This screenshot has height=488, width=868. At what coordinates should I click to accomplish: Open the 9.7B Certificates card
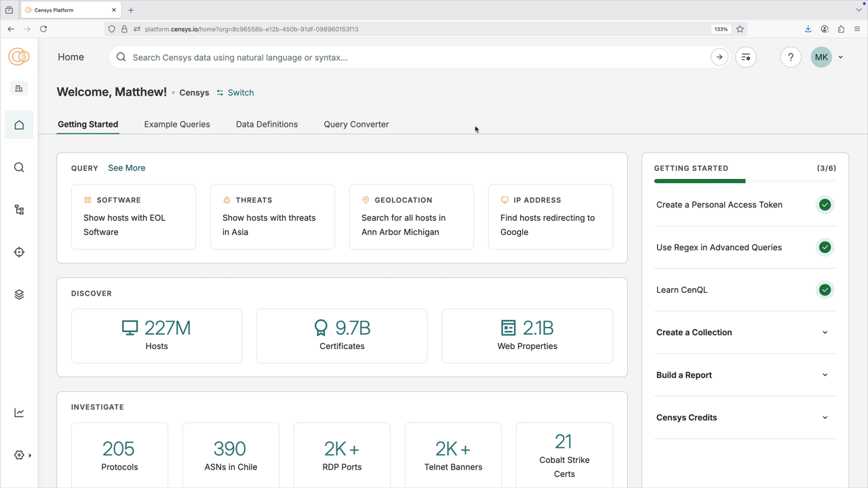click(342, 336)
